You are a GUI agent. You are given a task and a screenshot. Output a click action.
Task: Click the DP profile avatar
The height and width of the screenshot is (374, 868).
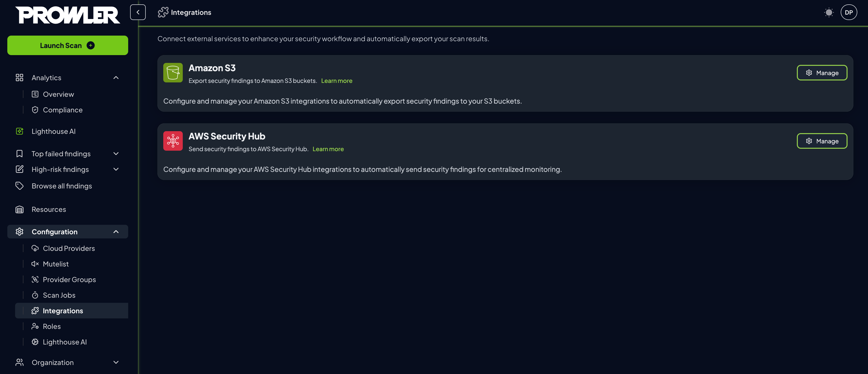point(849,12)
